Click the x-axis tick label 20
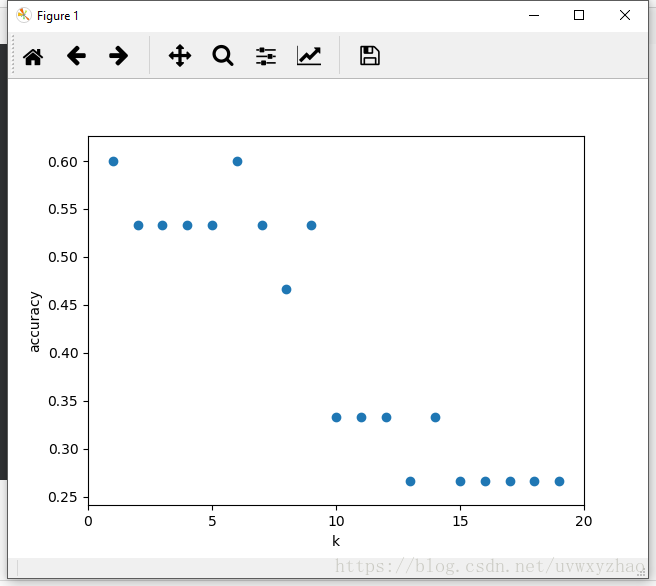The image size is (656, 586). [x=584, y=521]
